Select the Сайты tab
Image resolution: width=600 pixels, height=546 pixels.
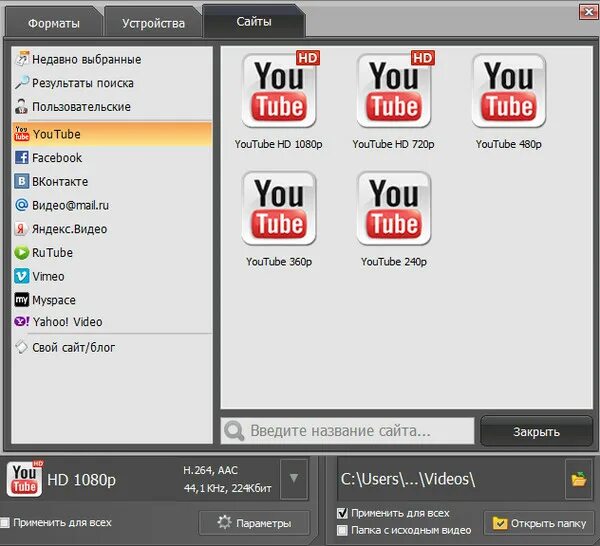pos(254,22)
